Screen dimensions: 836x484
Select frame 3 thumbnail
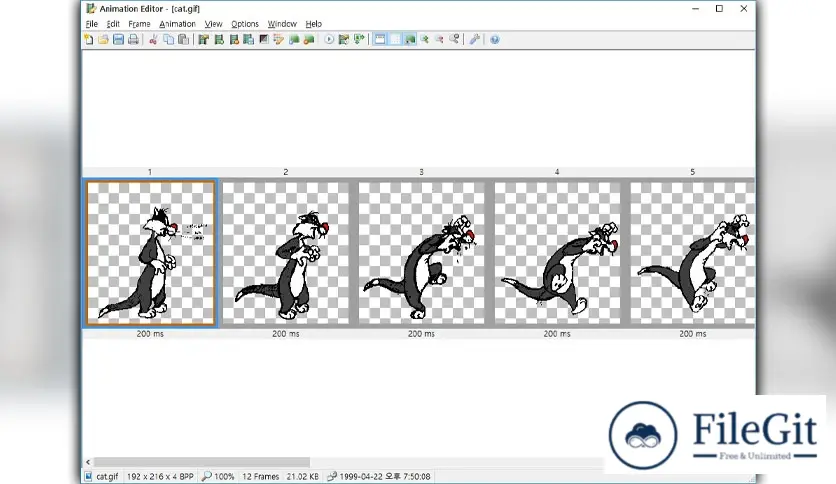(421, 253)
